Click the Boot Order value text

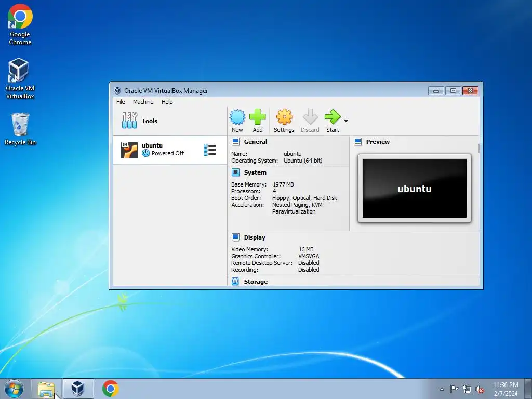[x=304, y=198]
